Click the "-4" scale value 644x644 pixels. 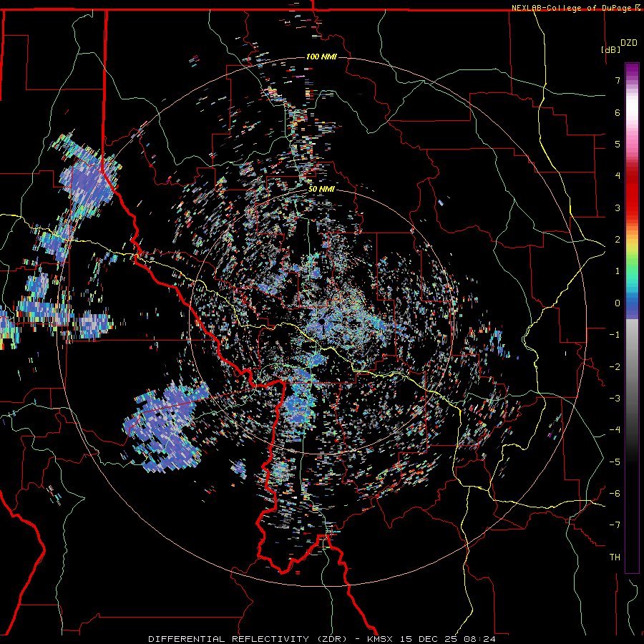[615, 430]
